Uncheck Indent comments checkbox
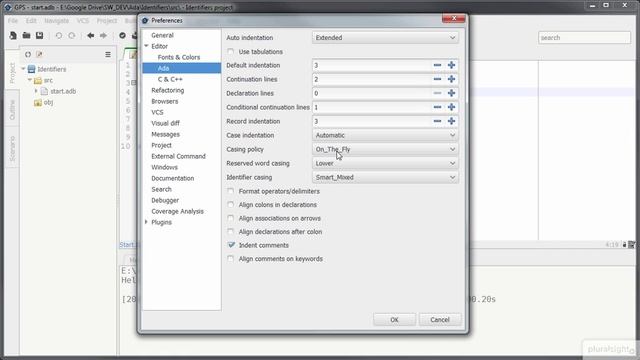This screenshot has height=360, width=640. (x=231, y=245)
